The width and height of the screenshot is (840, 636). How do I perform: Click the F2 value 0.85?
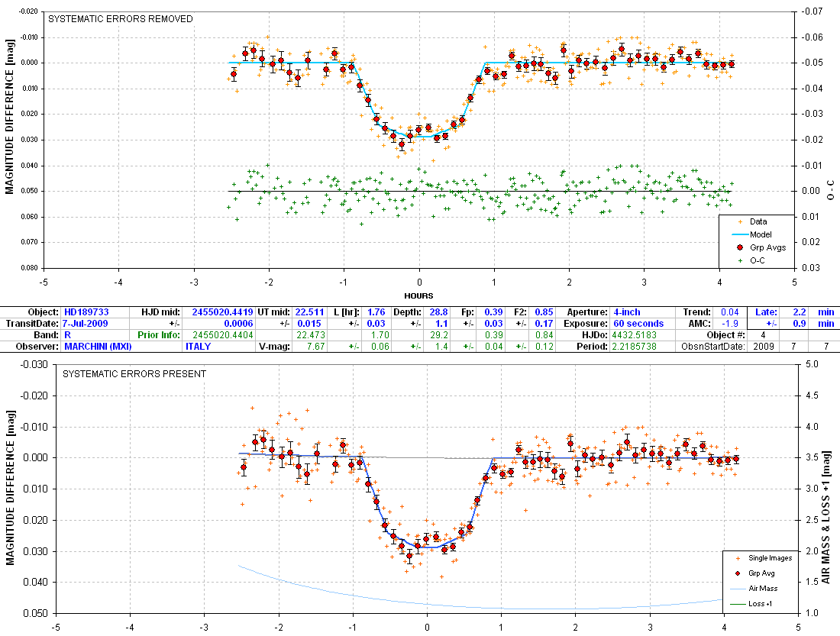[x=544, y=312]
